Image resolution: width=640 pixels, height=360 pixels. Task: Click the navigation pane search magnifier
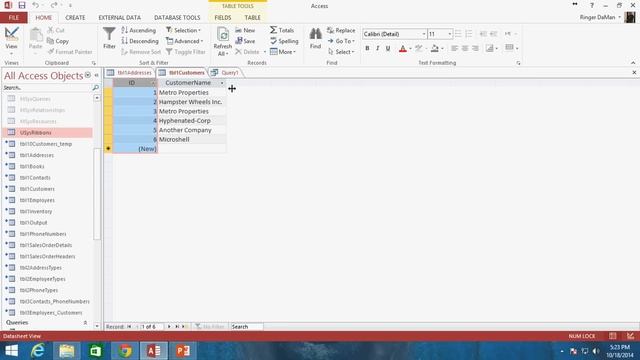click(x=96, y=87)
